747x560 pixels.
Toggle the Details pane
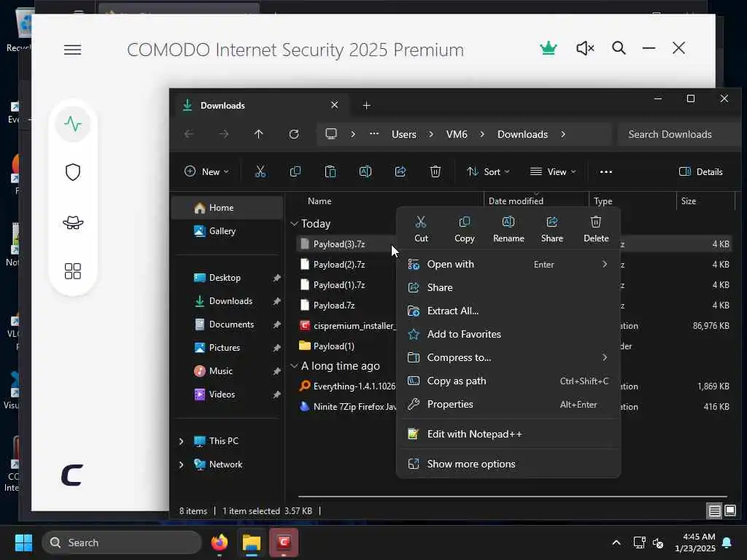pyautogui.click(x=701, y=172)
